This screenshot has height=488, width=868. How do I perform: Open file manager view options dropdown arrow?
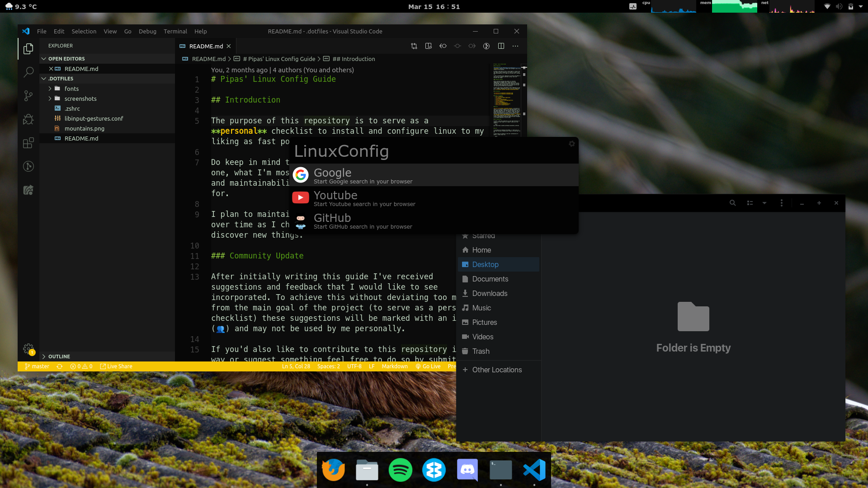[x=764, y=203]
